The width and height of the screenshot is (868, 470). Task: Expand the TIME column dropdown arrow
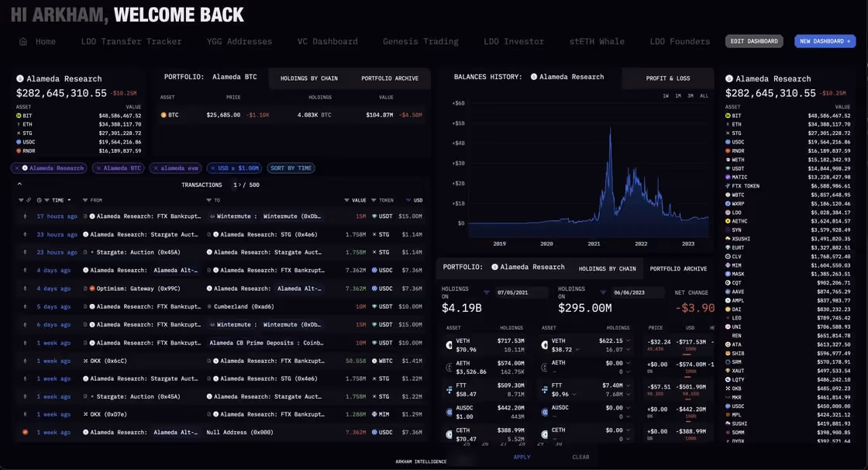click(x=70, y=200)
